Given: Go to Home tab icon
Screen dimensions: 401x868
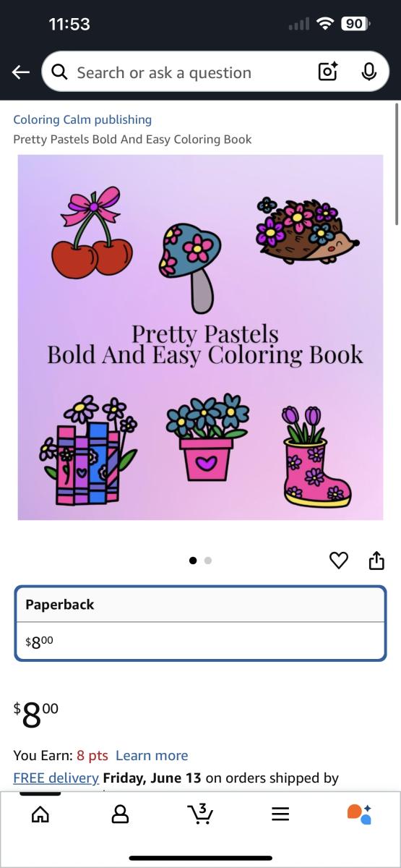Looking at the screenshot, I should (41, 814).
